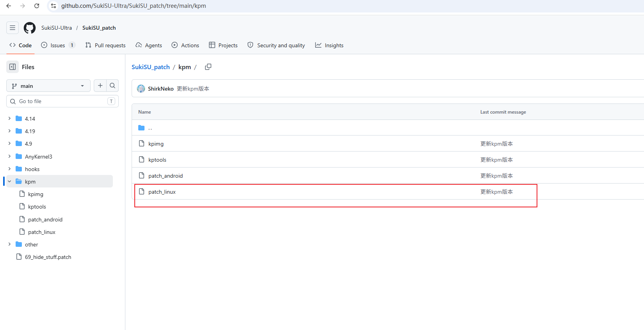Open ShirkNeko's avatar in commit bar

click(x=141, y=89)
